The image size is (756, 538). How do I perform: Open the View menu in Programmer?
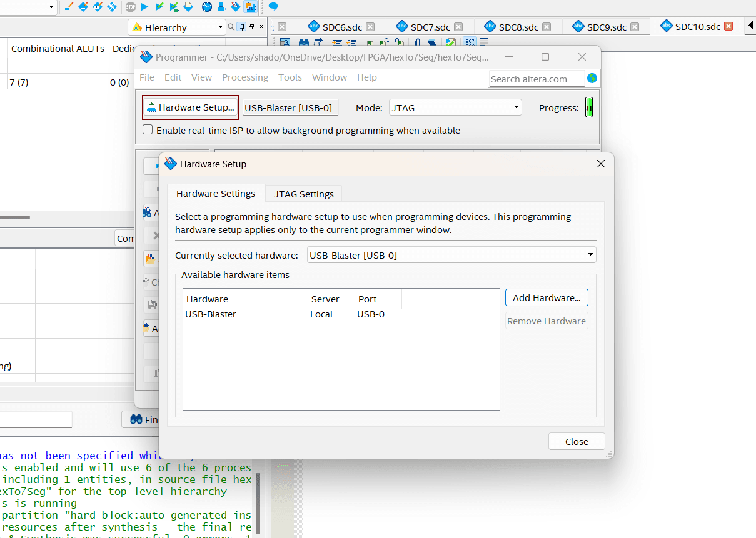tap(202, 77)
